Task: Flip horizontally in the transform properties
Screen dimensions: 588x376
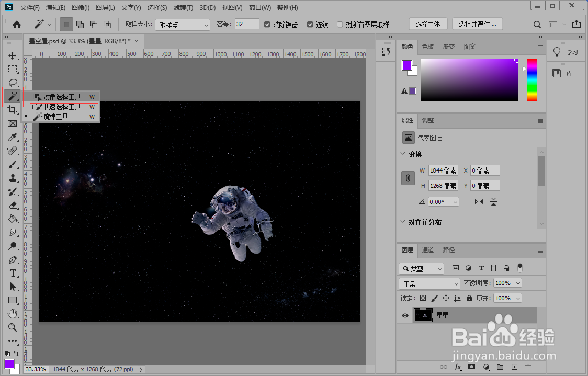Action: 479,202
